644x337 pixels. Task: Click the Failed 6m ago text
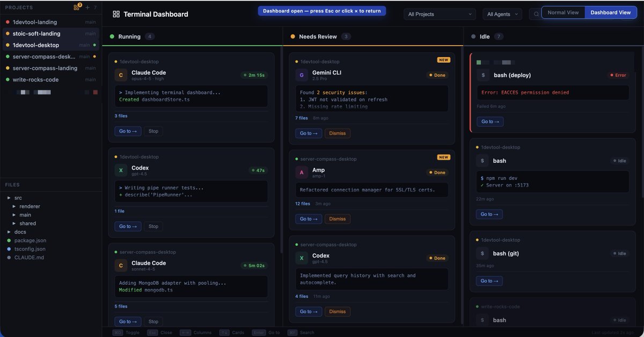click(x=491, y=106)
